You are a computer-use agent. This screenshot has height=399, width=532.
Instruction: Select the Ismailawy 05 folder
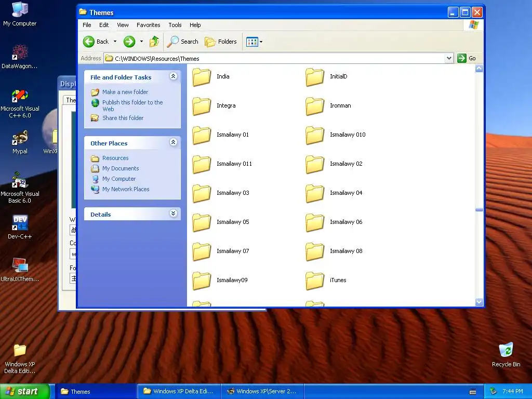click(x=221, y=222)
